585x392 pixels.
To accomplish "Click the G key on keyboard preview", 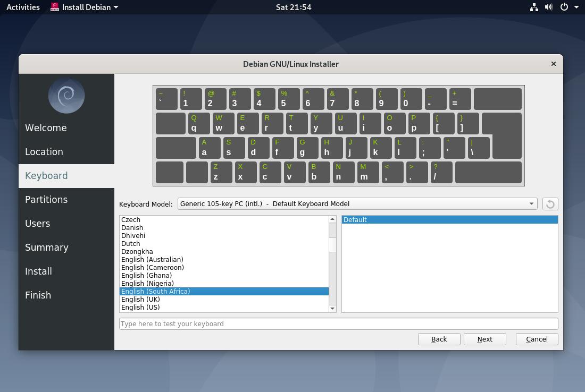I will pyautogui.click(x=307, y=148).
